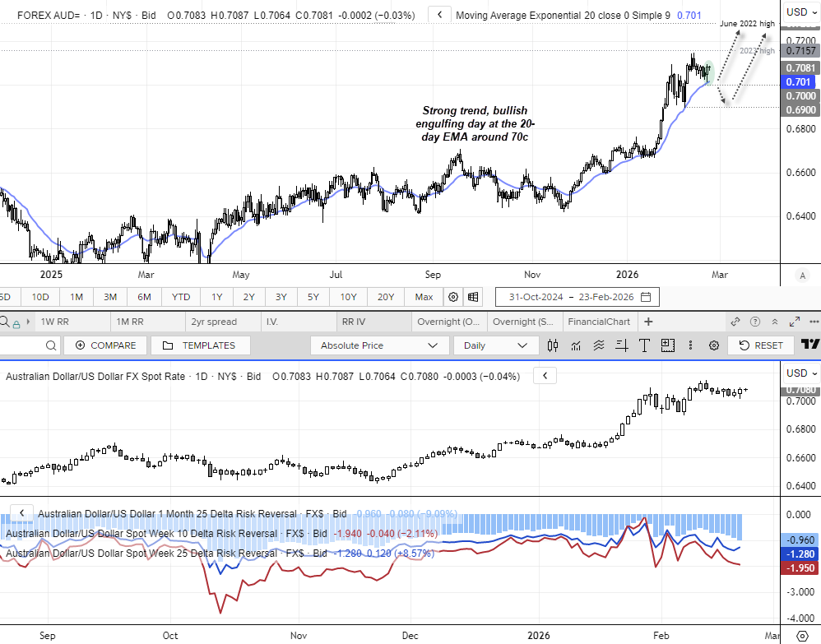Click the search magnifier beside the tab strip
Image resolution: width=821 pixels, height=644 pixels.
click(4, 322)
